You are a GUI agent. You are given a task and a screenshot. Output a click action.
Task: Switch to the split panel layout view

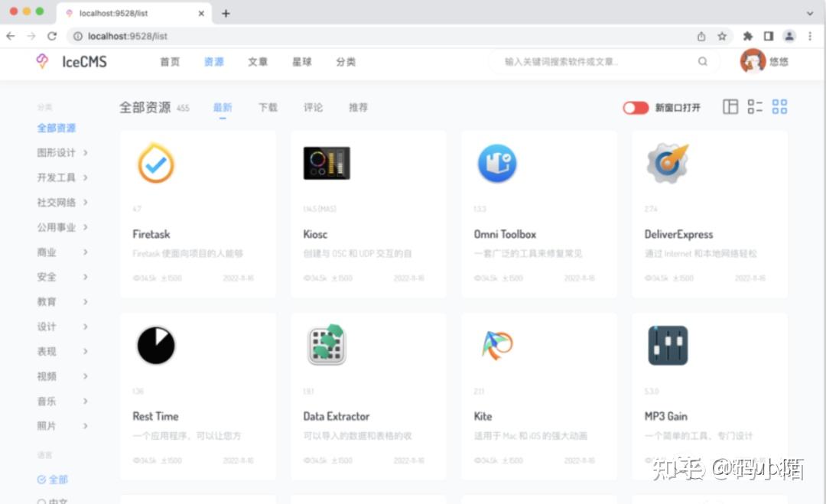[730, 107]
